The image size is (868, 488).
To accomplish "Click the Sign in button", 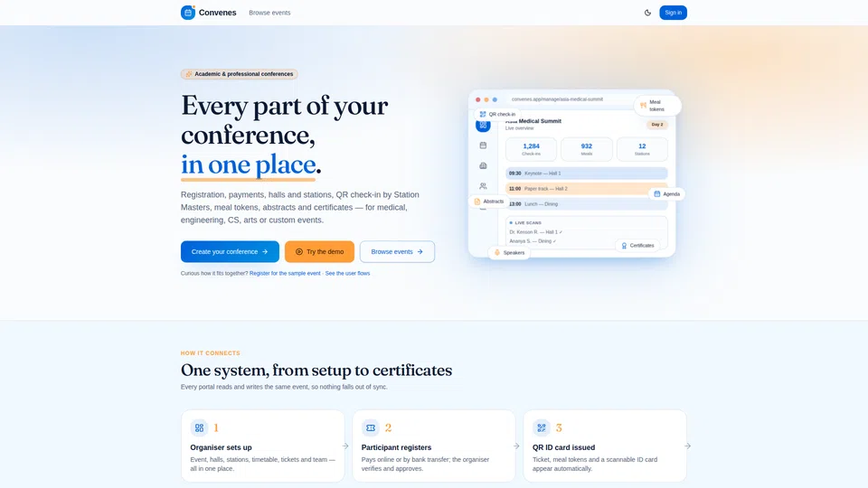I will coord(673,13).
